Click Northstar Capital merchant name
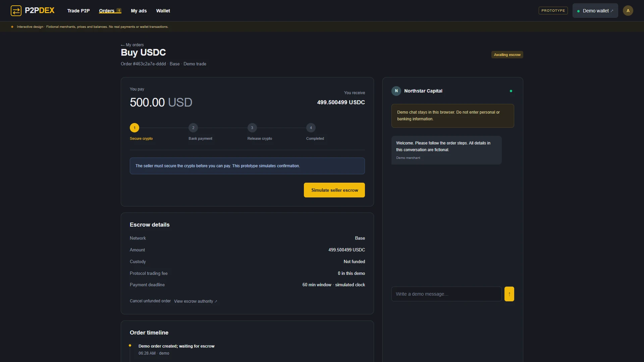This screenshot has width=644, height=362. coord(423,91)
